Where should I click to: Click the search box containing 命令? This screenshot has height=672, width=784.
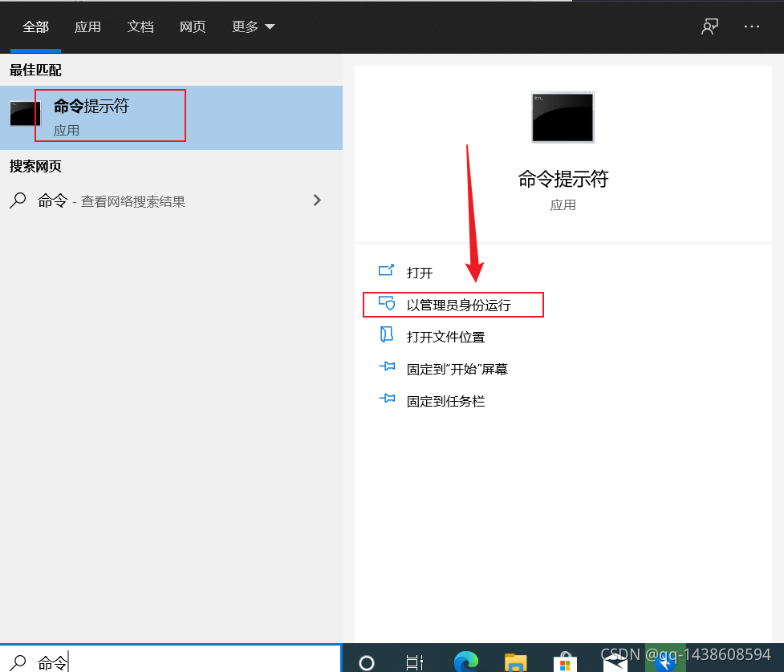click(170, 659)
